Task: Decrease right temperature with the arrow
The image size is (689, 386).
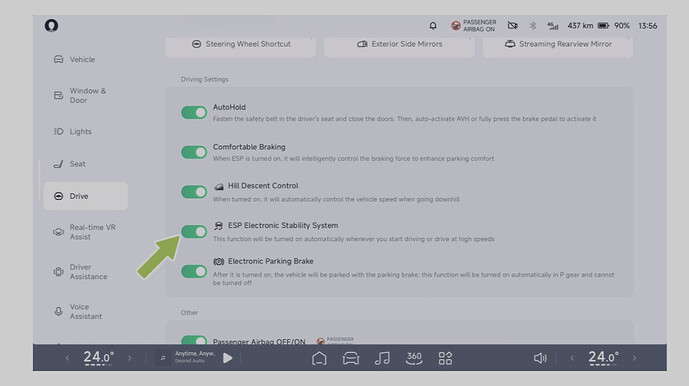Action: 572,358
